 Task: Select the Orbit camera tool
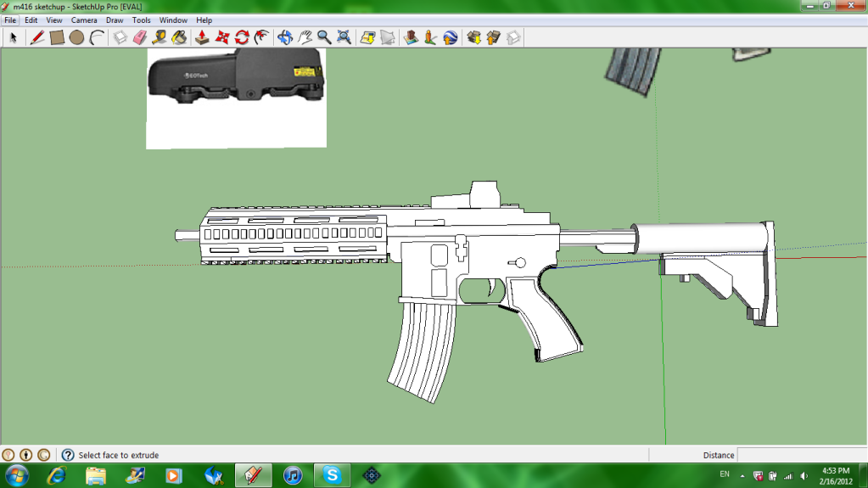click(x=285, y=37)
